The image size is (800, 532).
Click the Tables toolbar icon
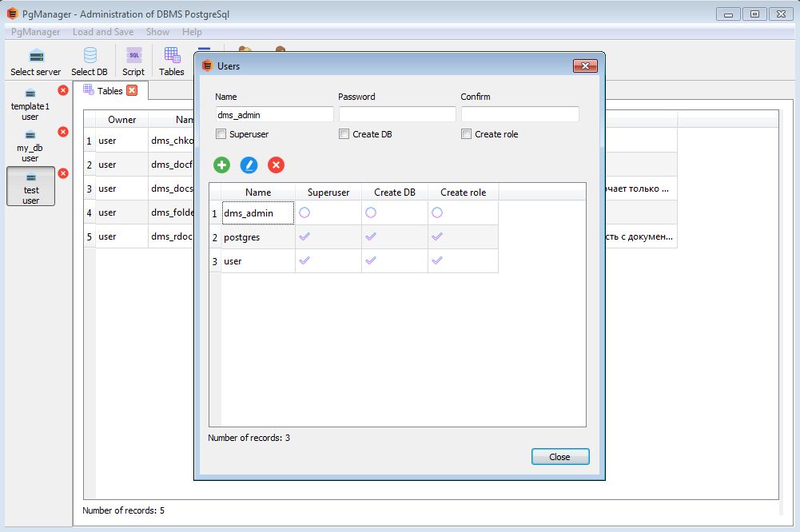coord(171,56)
